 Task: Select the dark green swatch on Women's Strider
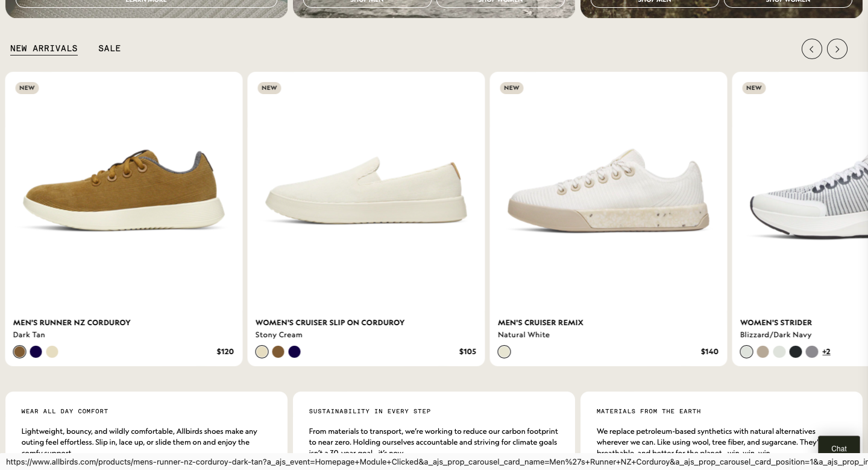click(x=795, y=352)
